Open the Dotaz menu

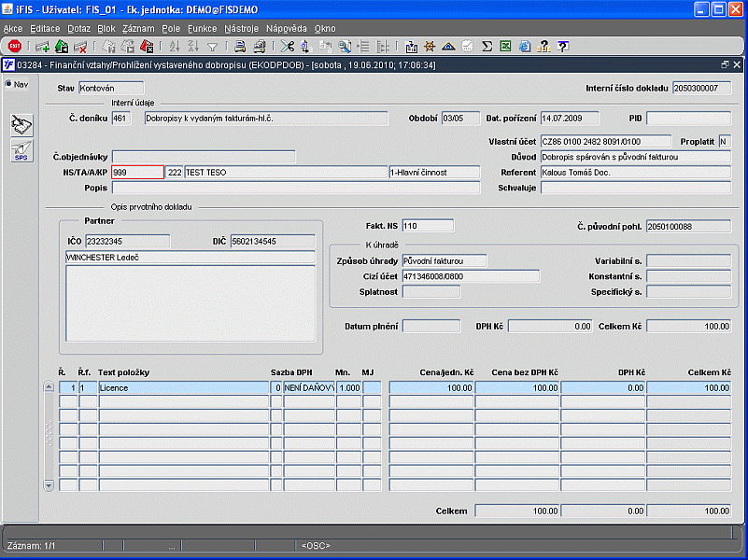[x=78, y=29]
